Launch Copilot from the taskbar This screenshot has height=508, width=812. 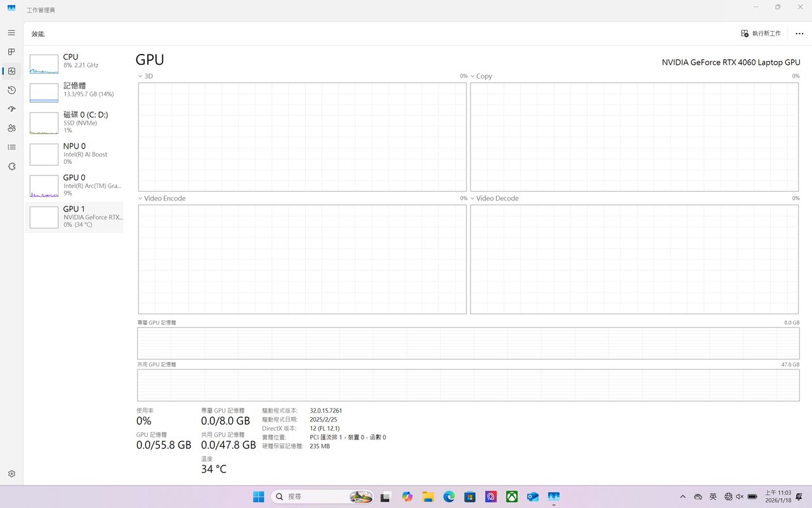point(407,497)
